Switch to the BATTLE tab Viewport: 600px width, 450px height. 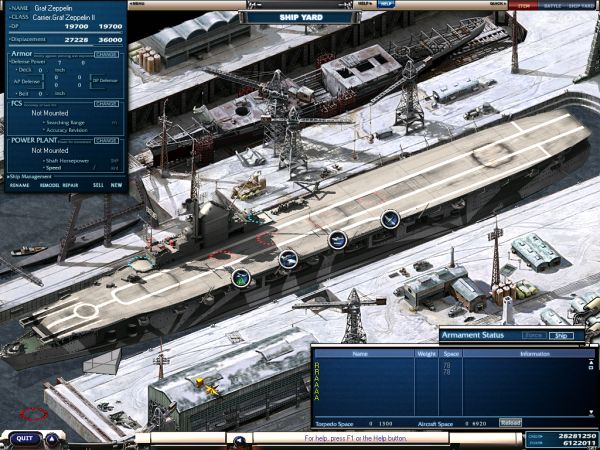pos(552,5)
